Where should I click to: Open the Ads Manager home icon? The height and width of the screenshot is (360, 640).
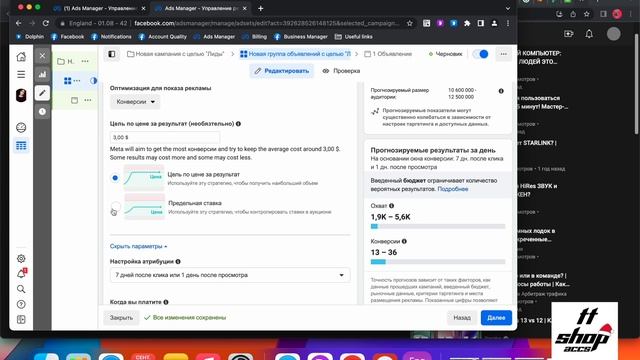[21, 56]
